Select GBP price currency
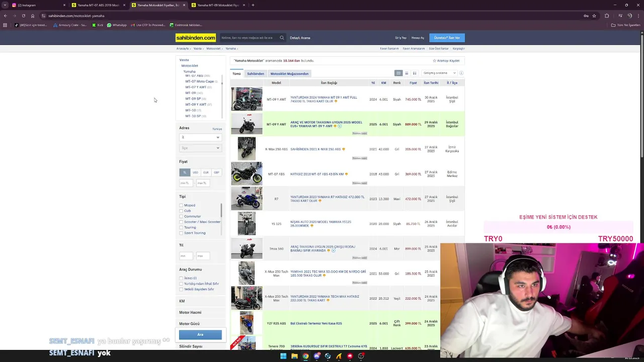The image size is (644, 362). click(216, 172)
